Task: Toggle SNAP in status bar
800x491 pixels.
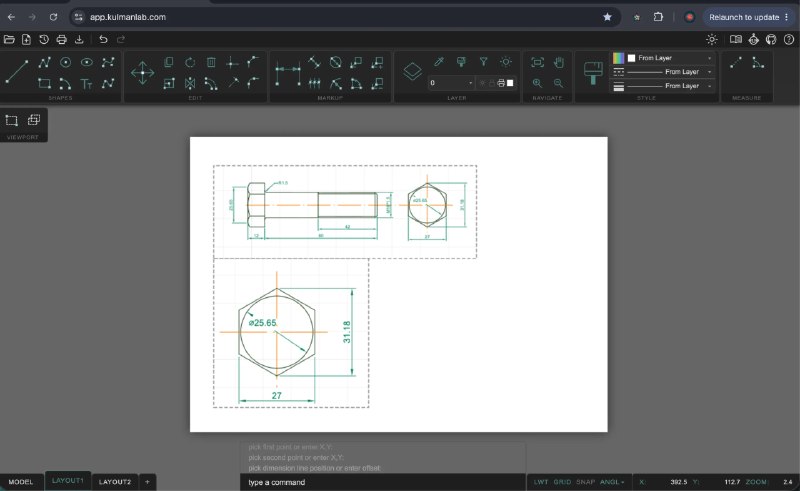Action: tap(586, 482)
